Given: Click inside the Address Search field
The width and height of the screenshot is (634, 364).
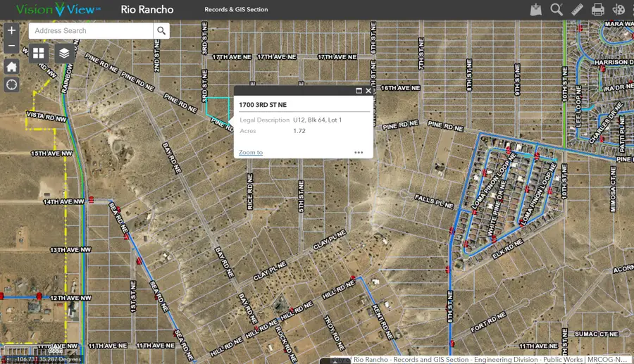Looking at the screenshot, I should (x=92, y=31).
